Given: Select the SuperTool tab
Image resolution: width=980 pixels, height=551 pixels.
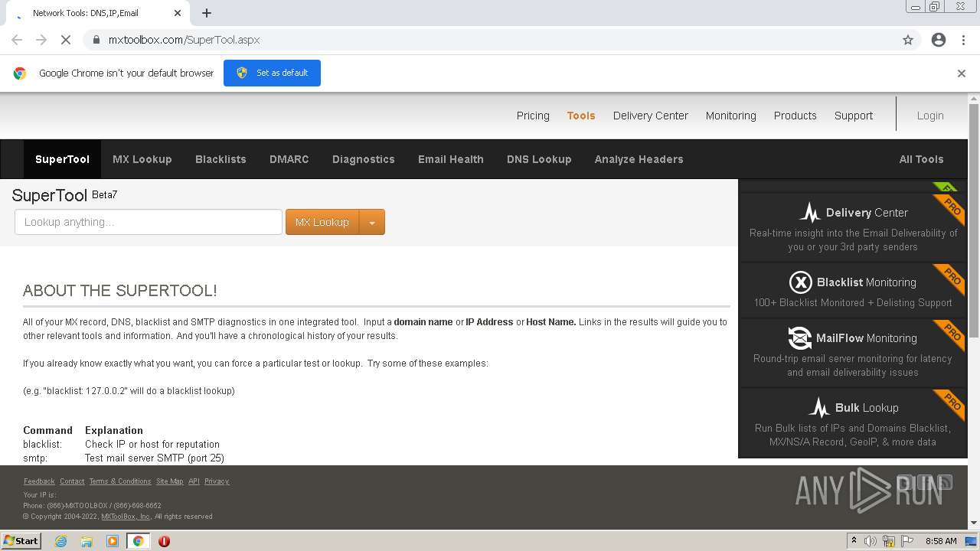Looking at the screenshot, I should [x=62, y=159].
